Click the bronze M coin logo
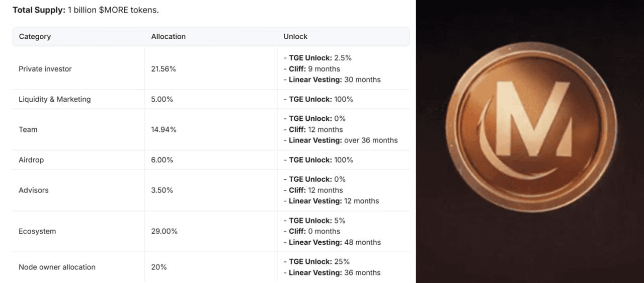Viewport: 644px width, 283px height. [x=531, y=128]
